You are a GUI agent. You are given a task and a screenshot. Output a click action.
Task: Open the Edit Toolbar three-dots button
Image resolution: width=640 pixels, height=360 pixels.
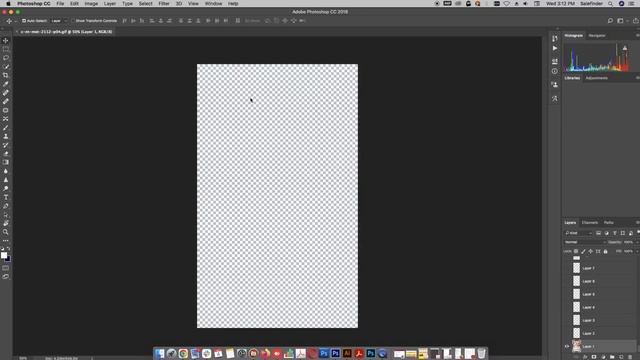(x=6, y=240)
